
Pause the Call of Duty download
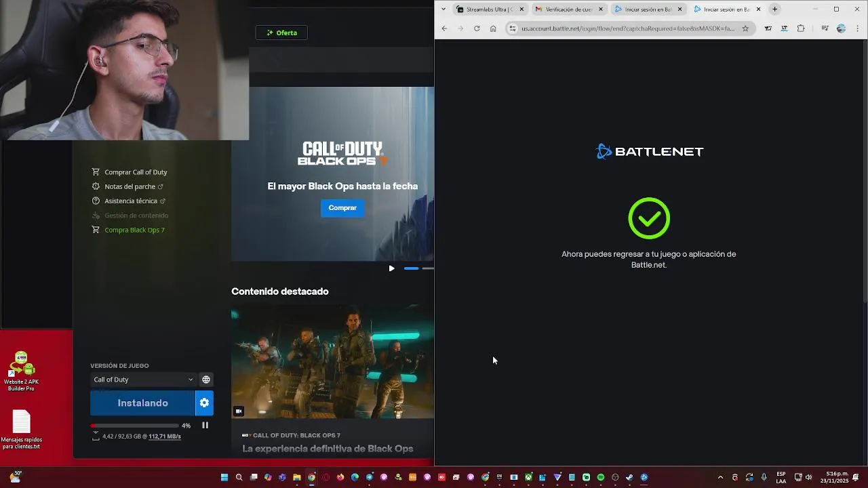205,426
